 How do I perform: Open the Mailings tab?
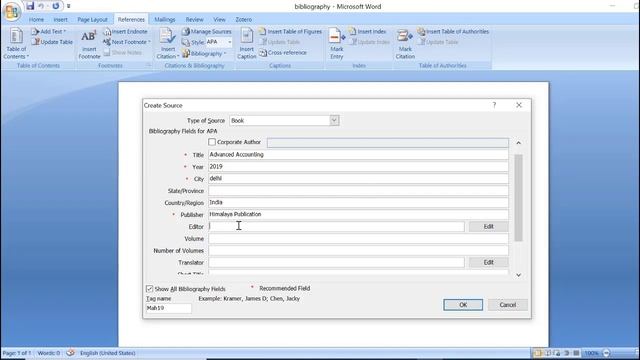[x=165, y=19]
